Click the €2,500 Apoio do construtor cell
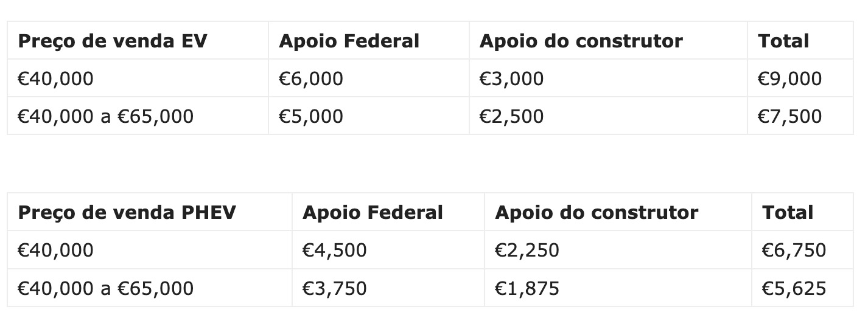This screenshot has width=868, height=332. pos(511,116)
